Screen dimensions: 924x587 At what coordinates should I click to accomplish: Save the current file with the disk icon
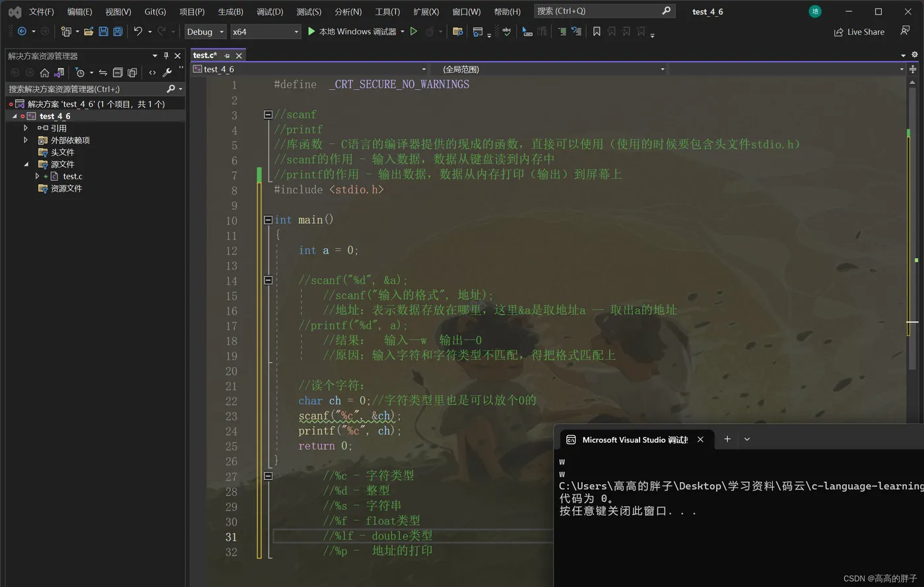[103, 31]
